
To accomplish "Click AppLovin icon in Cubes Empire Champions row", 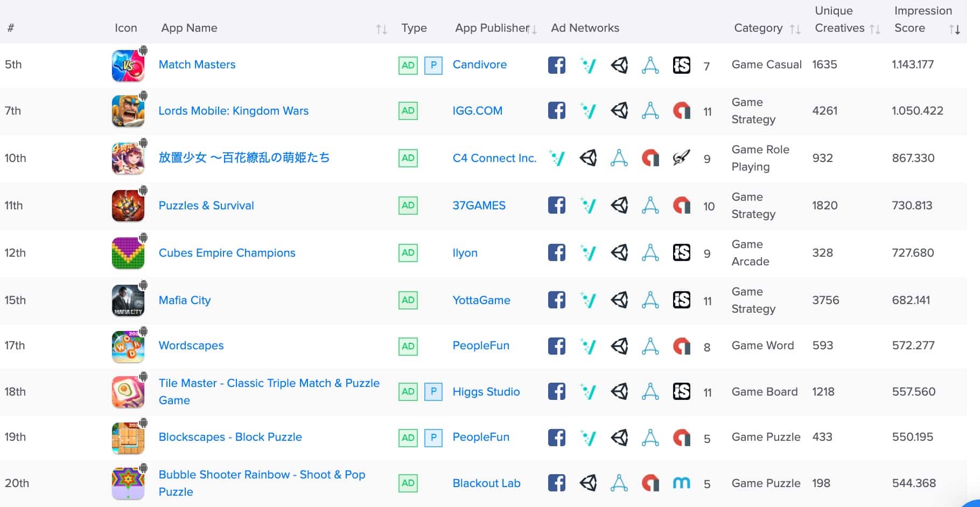I will (650, 252).
